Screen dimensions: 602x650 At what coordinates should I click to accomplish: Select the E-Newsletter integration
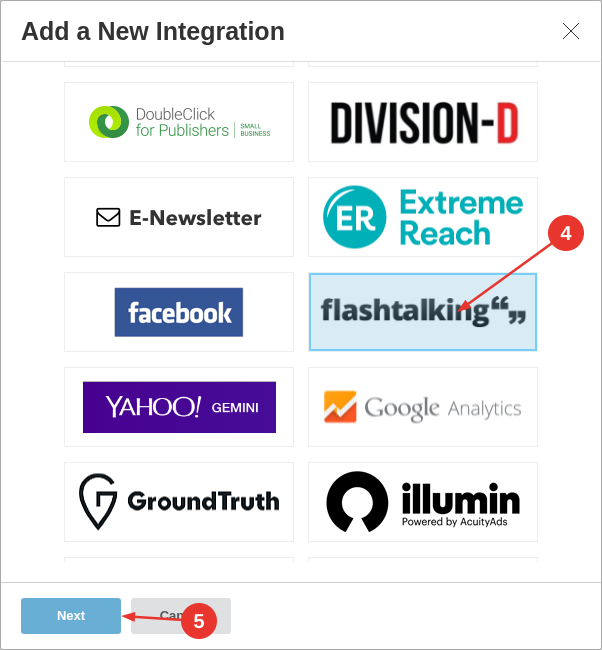coord(179,217)
